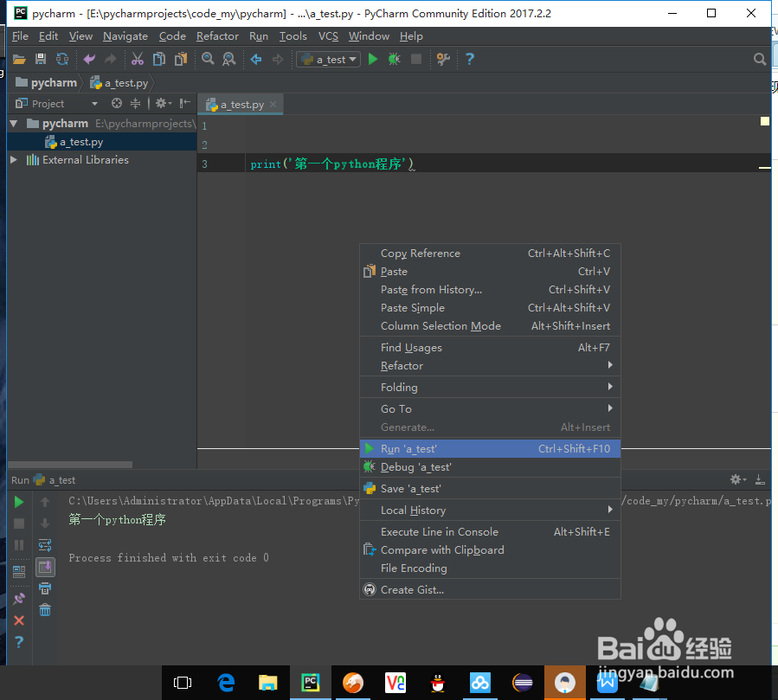Expand Folding submenu
The image size is (778, 700).
click(x=490, y=387)
